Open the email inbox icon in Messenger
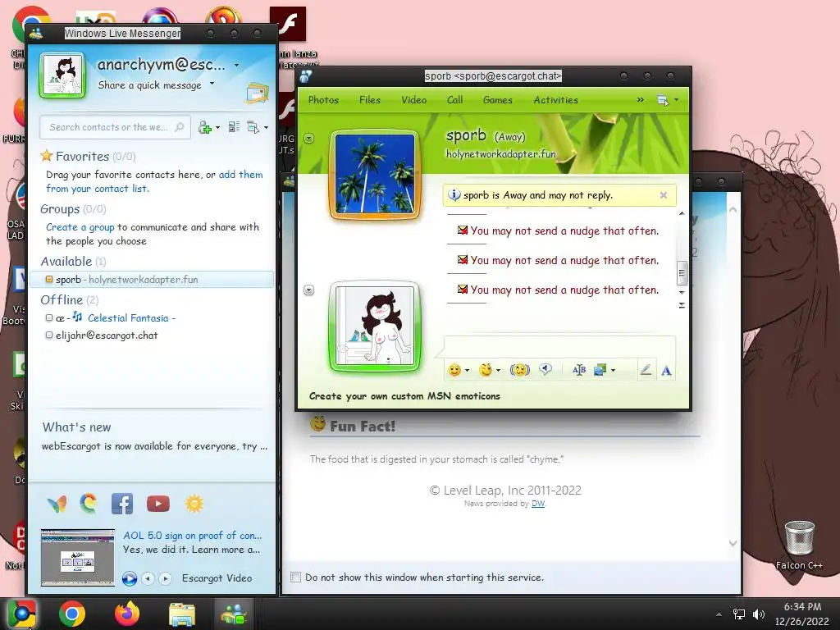Screen dimensions: 840x630 [x=257, y=94]
